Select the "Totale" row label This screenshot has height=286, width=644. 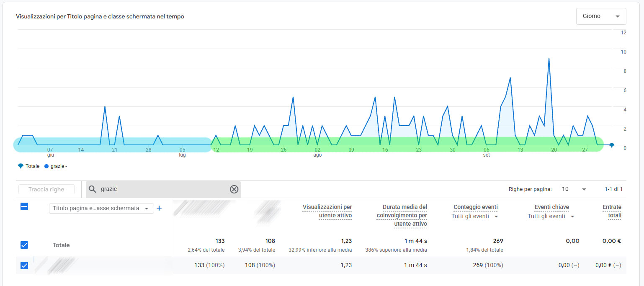tap(61, 245)
